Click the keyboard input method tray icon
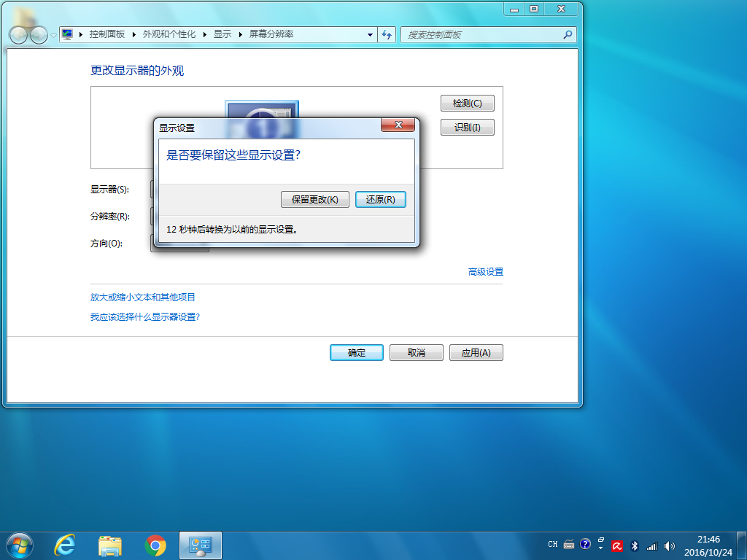This screenshot has height=560, width=747. (569, 544)
